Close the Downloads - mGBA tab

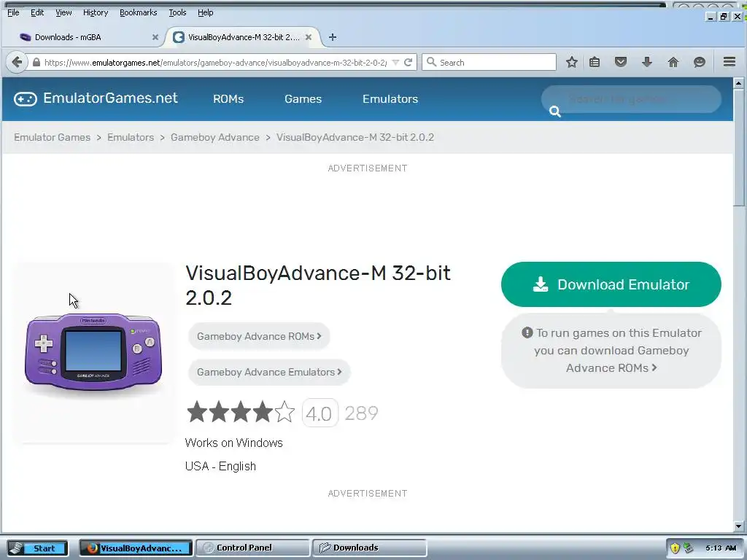tap(155, 37)
